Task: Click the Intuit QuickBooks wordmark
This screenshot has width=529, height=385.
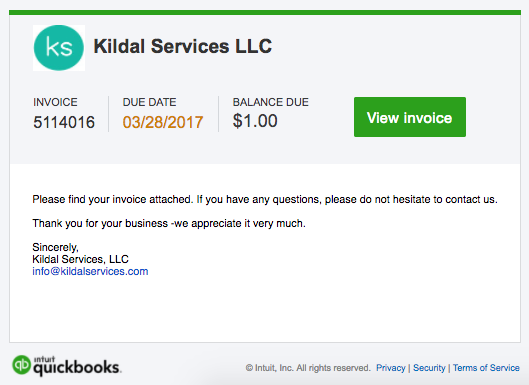Action: pyautogui.click(x=77, y=366)
